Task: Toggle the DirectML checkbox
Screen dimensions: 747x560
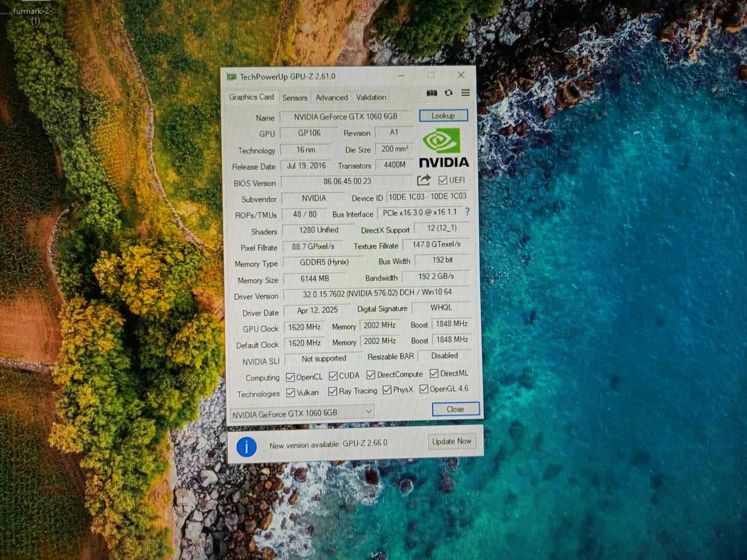Action: 434,373
